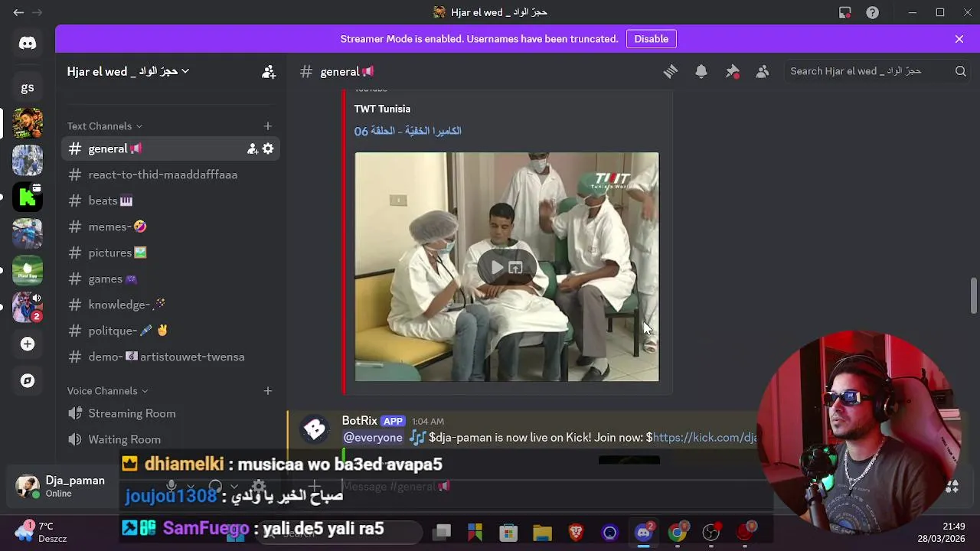Image resolution: width=980 pixels, height=551 pixels.
Task: Expand the Hjar el wed server dropdown
Action: 128,71
